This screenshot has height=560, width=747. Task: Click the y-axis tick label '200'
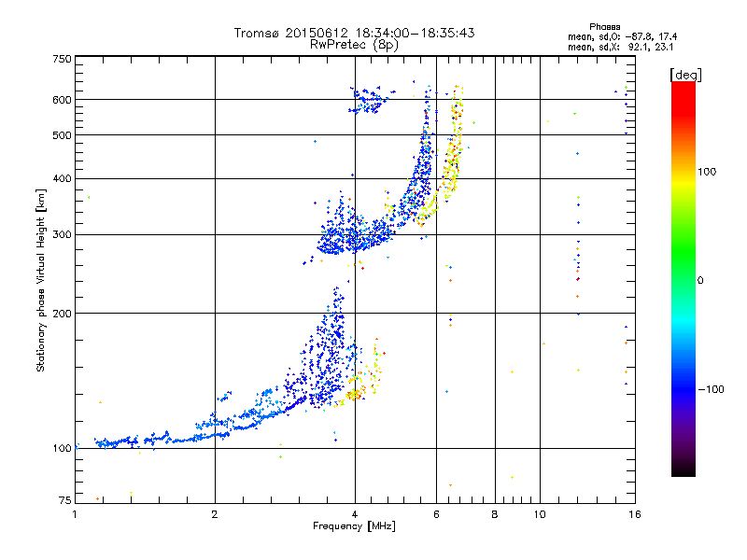(x=62, y=314)
